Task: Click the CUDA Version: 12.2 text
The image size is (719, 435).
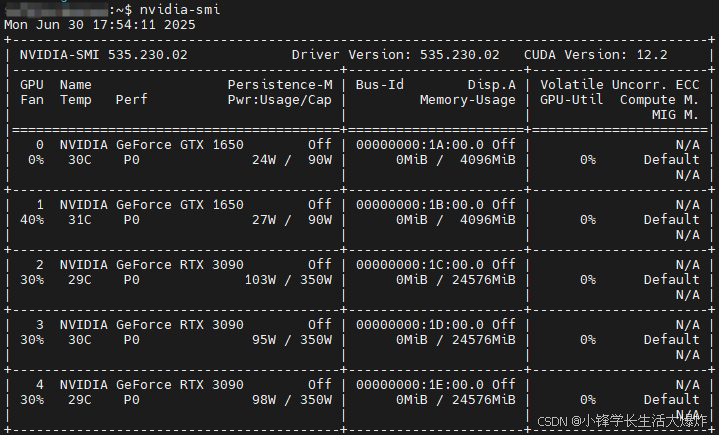Action: (596, 55)
